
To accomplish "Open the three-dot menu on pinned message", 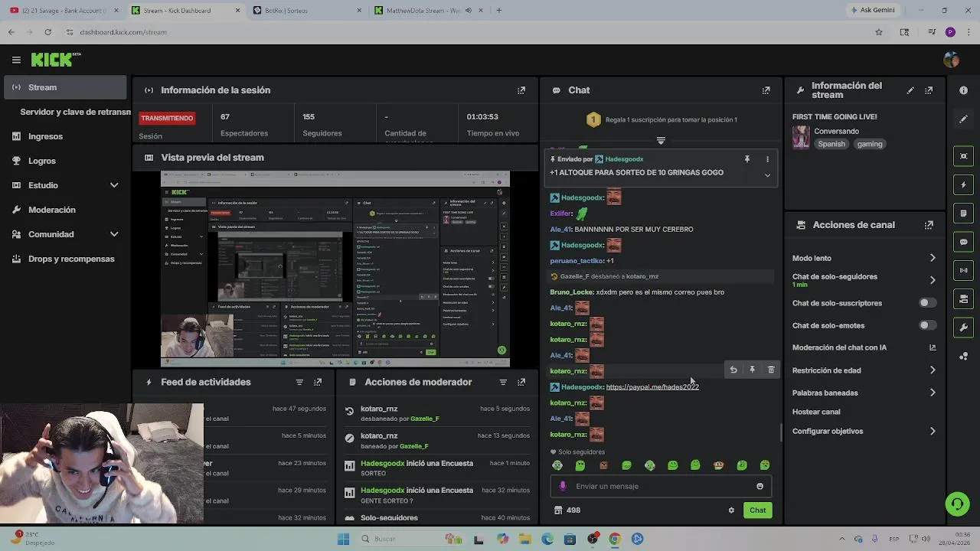I will pos(767,159).
